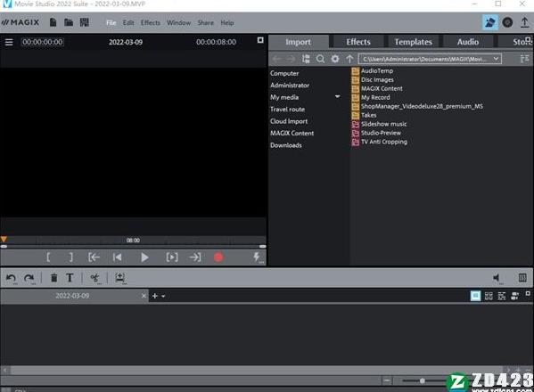Image resolution: width=534 pixels, height=392 pixels.
Task: Select the Slideshow music item
Action: 384,124
